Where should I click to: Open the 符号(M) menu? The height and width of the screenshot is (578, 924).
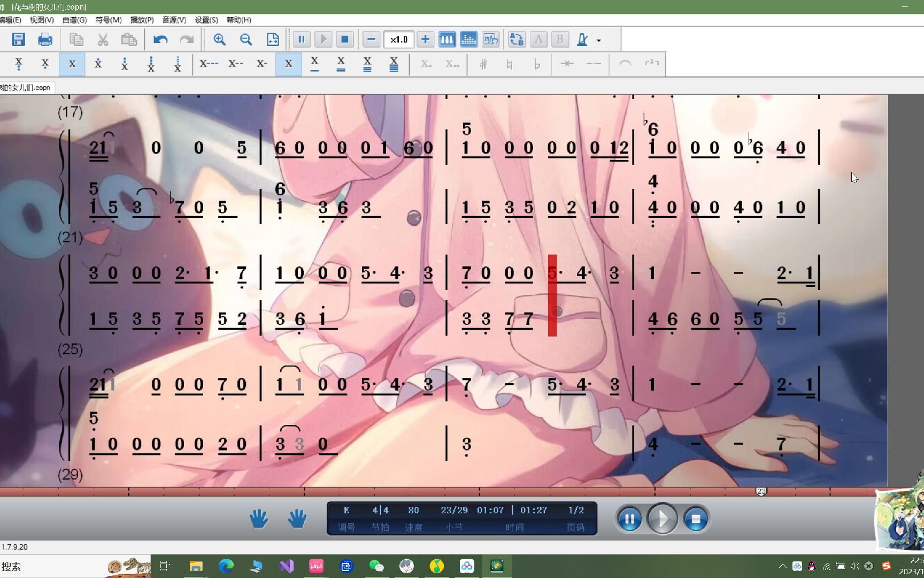[109, 20]
